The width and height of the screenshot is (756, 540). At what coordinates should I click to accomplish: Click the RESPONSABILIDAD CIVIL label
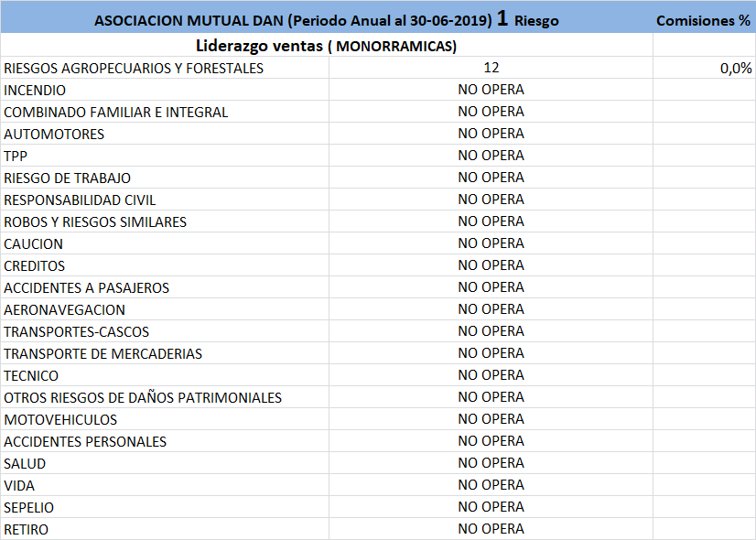[80, 200]
